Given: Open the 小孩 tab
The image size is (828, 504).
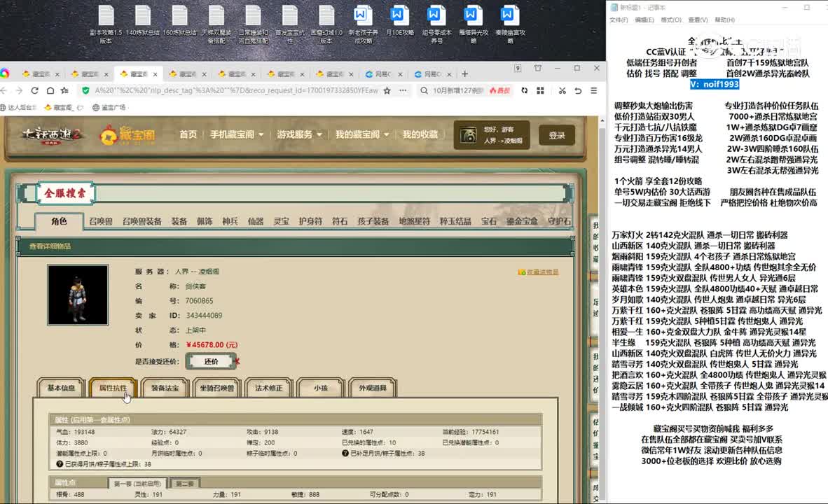Looking at the screenshot, I should pyautogui.click(x=321, y=388).
